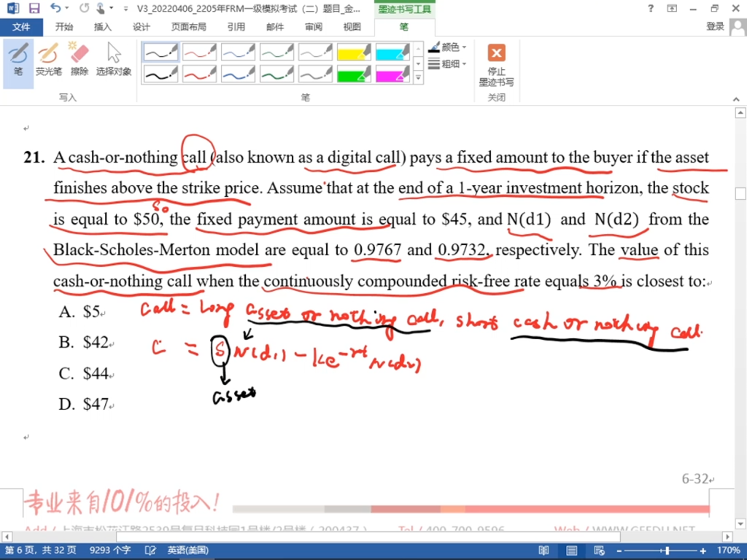The height and width of the screenshot is (560, 747).
Task: Click the Save icon in quick access toolbar
Action: coord(34,9)
